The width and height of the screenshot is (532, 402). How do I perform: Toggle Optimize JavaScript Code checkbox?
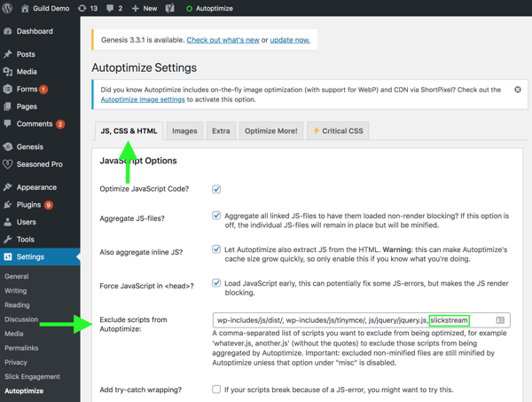pyautogui.click(x=216, y=189)
